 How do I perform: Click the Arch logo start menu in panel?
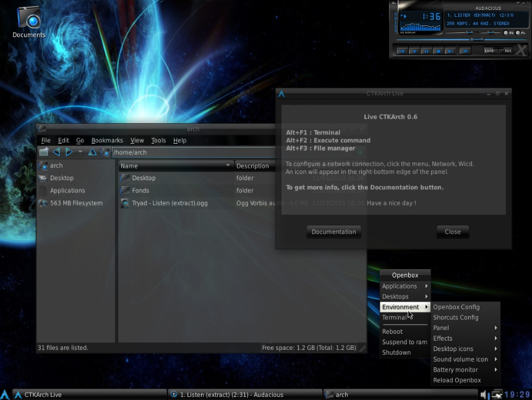click(x=5, y=394)
